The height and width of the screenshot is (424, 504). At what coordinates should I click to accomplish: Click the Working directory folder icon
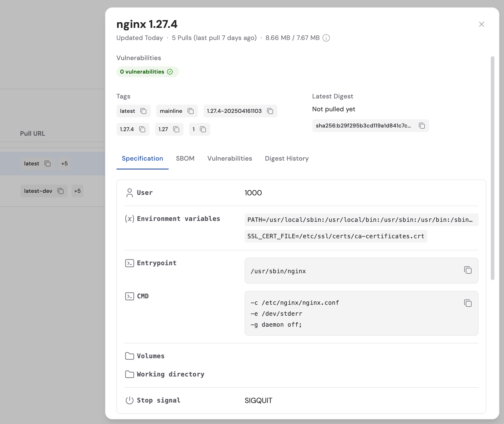click(129, 374)
